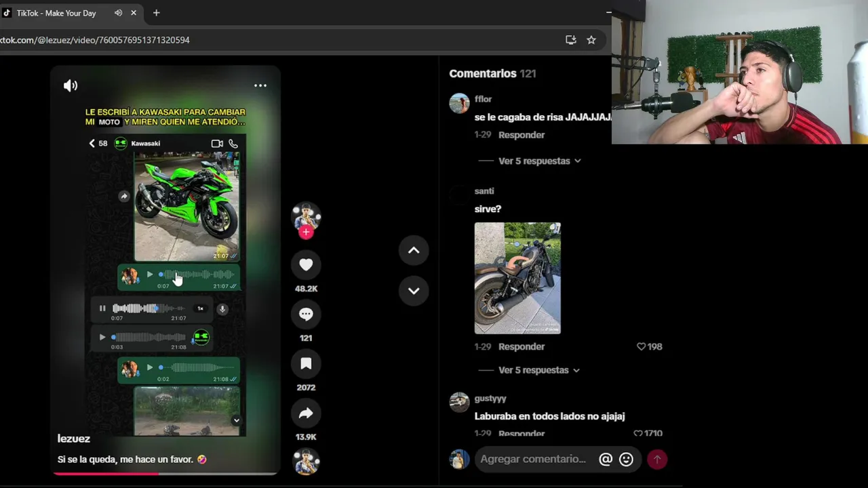The image size is (868, 488).
Task: Mute the TikTok video sound
Action: click(71, 85)
